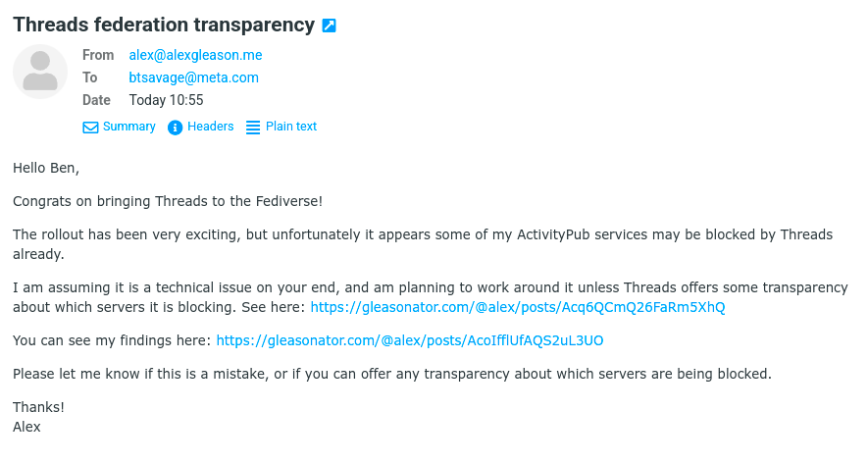
Task: Click the Congrats on bringing Threads sentence
Action: point(167,201)
